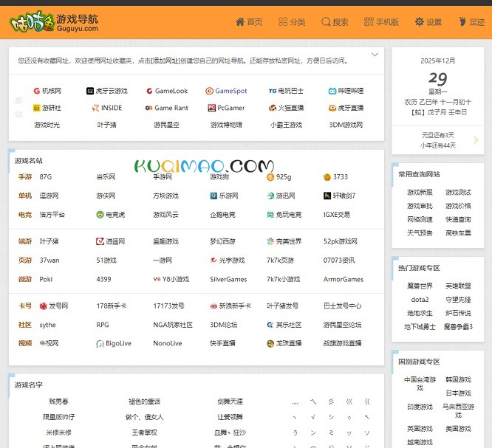Open 机核网 site icon link
Screen dimensions: 492x448
(47, 91)
